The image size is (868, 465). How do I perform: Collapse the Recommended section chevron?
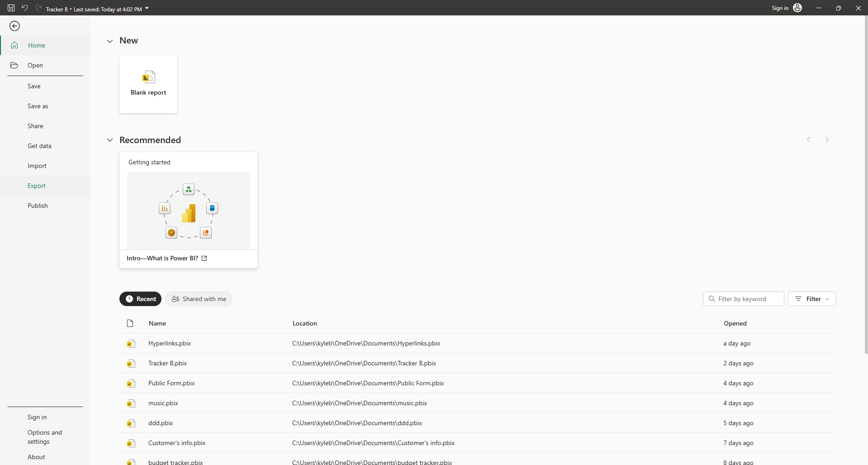[110, 140]
